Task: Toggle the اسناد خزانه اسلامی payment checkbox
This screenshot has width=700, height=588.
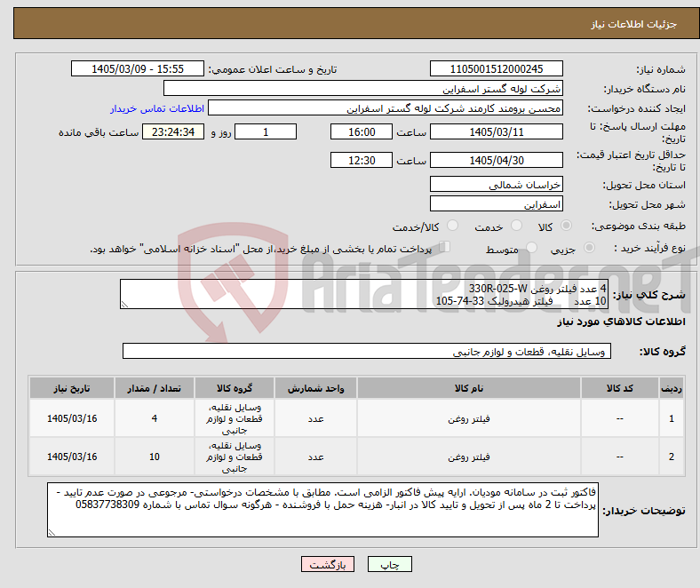Action: click(445, 247)
